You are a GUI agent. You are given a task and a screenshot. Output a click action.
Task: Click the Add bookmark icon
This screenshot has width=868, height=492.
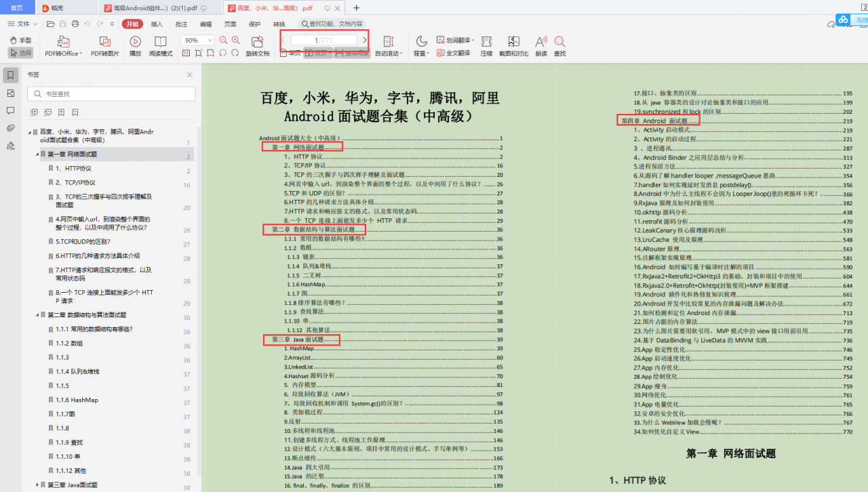click(62, 112)
